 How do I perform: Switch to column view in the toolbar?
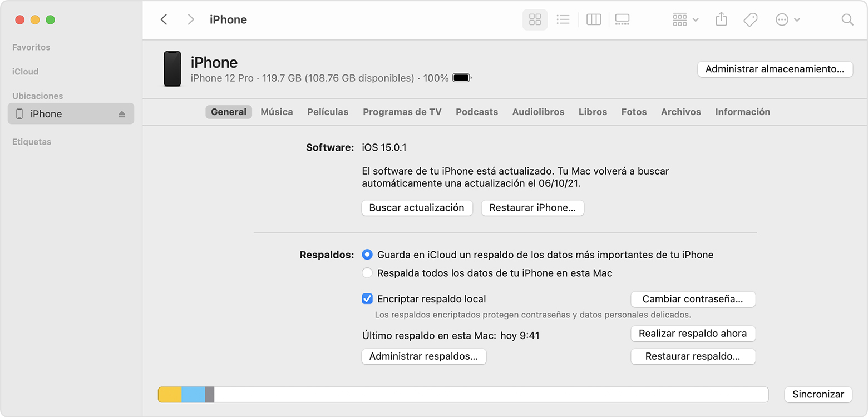593,19
